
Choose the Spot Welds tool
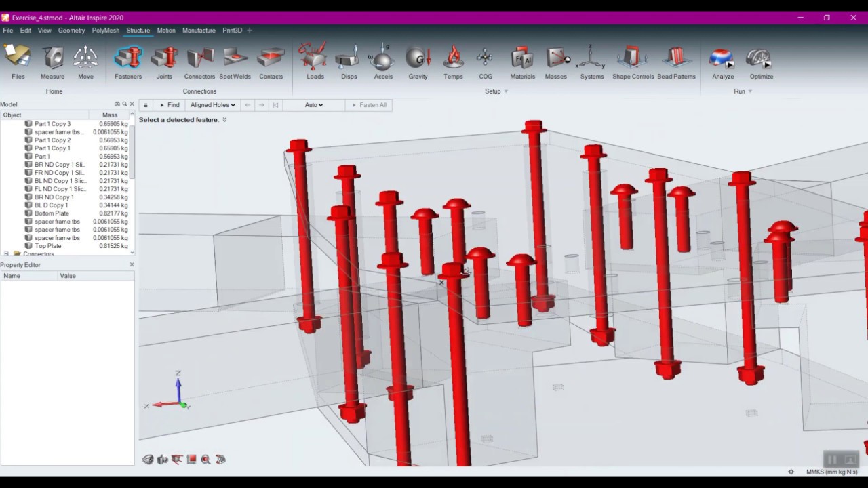(235, 62)
